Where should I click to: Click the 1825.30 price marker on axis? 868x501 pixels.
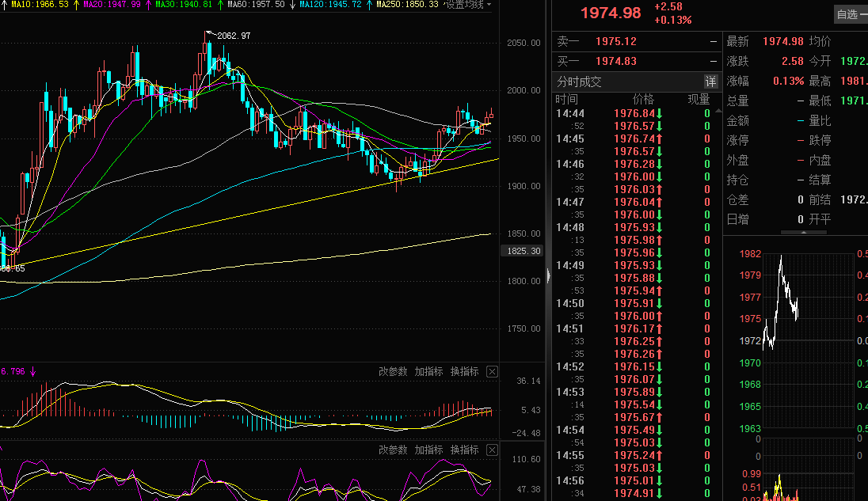point(523,251)
